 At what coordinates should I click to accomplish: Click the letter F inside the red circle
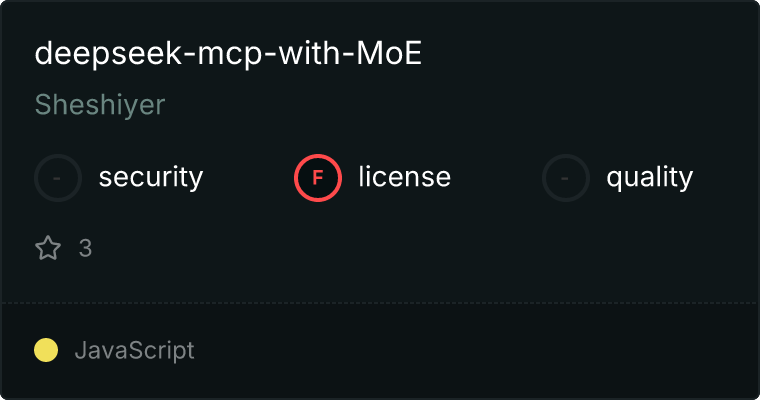coord(318,178)
